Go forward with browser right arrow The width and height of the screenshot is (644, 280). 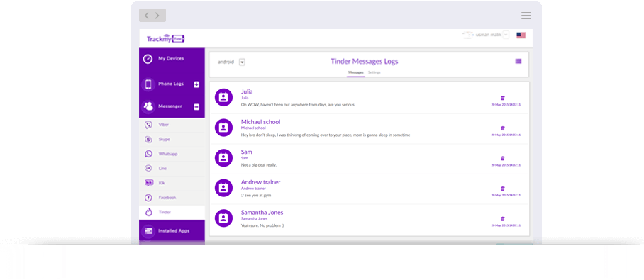coord(157,16)
